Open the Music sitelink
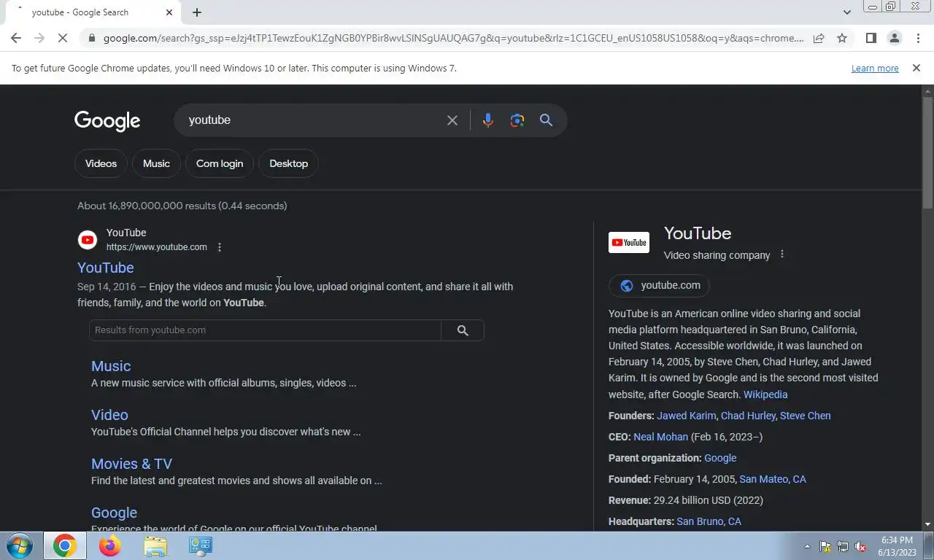This screenshot has width=934, height=560. (111, 366)
